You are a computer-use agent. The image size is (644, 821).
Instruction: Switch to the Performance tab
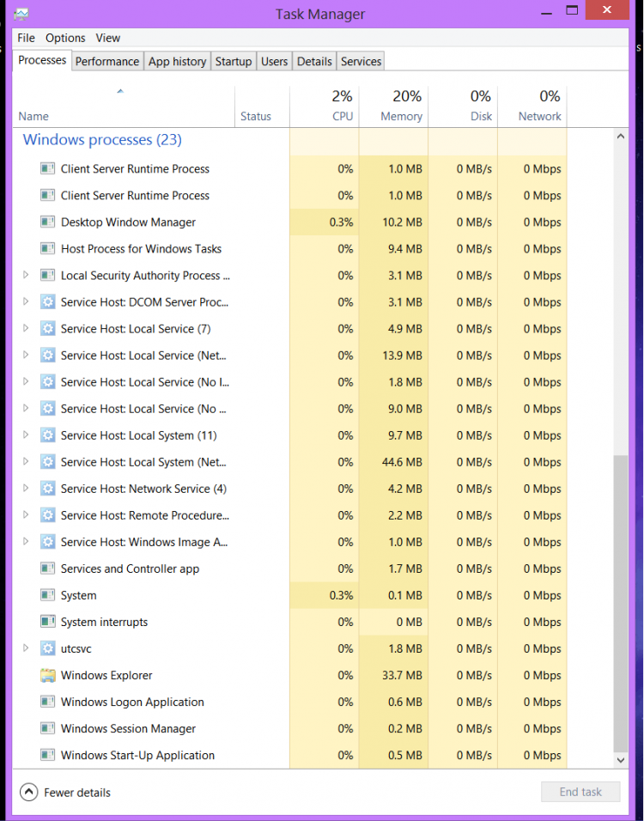coord(107,61)
